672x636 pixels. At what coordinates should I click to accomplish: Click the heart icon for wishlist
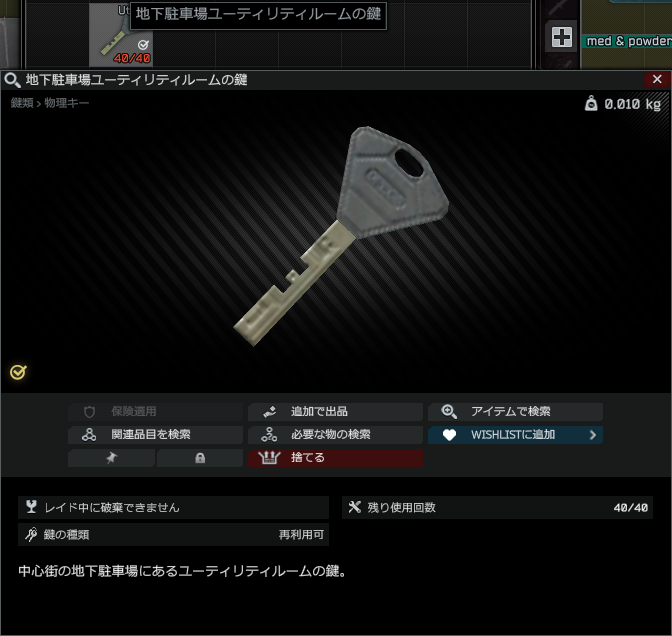click(449, 435)
